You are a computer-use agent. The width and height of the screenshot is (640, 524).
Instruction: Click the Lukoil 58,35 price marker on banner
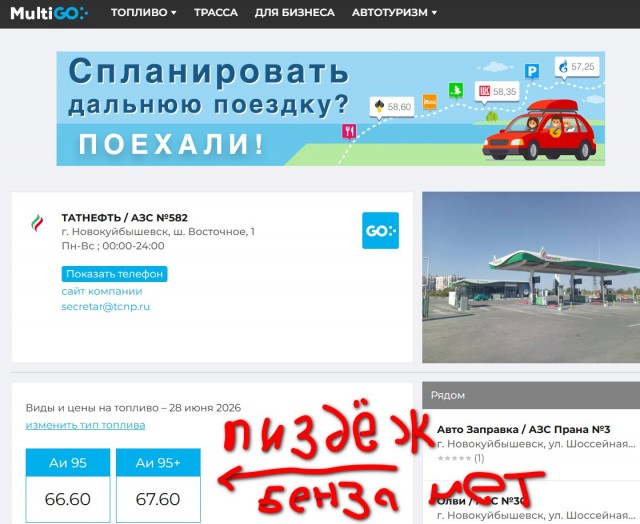pos(497,91)
